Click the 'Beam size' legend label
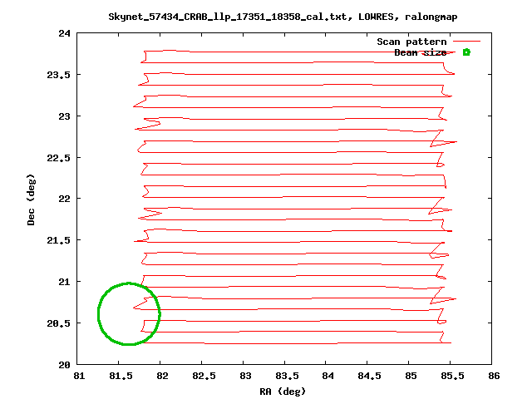Screen dimensions: 532x399 420,52
